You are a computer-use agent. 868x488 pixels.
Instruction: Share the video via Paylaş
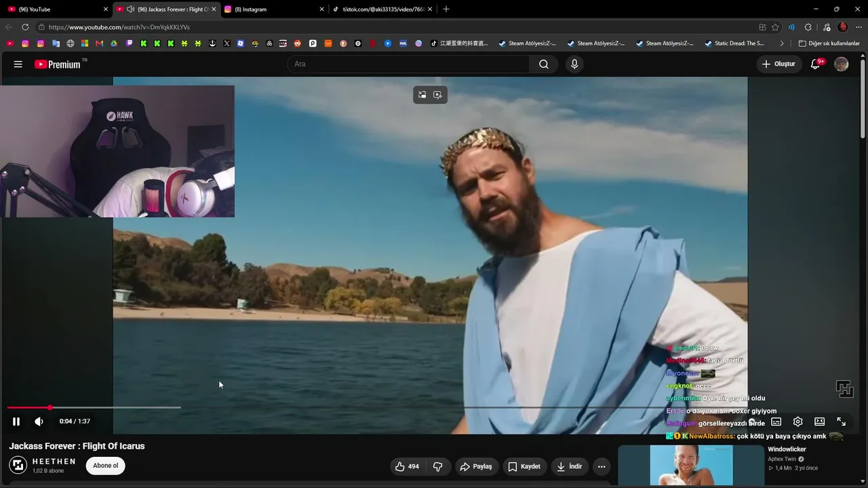coord(475,466)
